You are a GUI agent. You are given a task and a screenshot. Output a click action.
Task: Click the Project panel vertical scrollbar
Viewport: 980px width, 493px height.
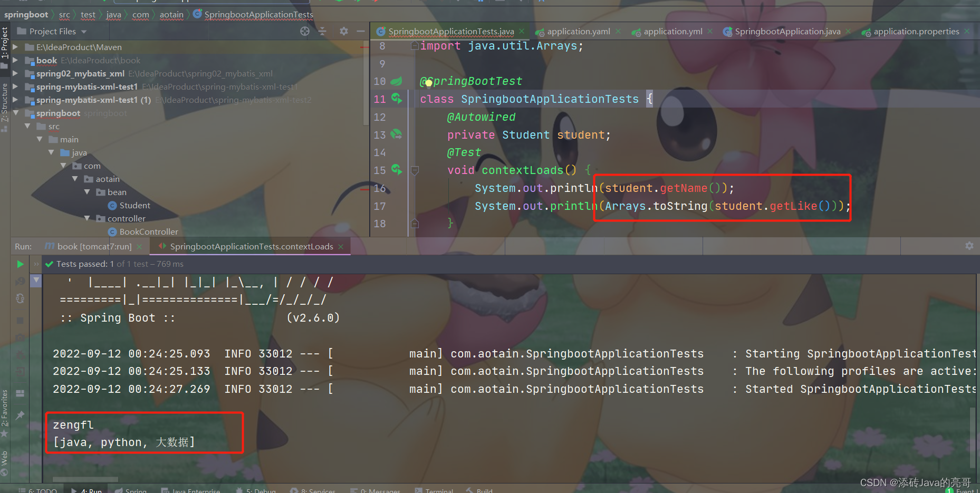(x=366, y=82)
